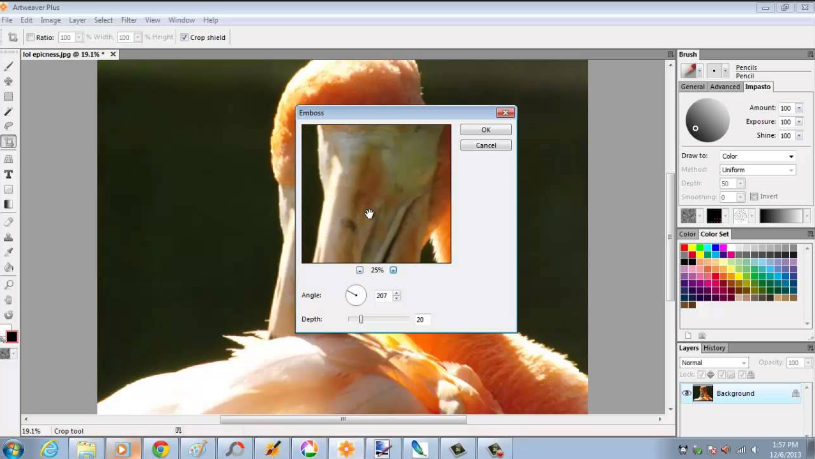Viewport: 815px width, 459px height.
Task: Toggle the lock pixels checkbox
Action: pyautogui.click(x=721, y=374)
